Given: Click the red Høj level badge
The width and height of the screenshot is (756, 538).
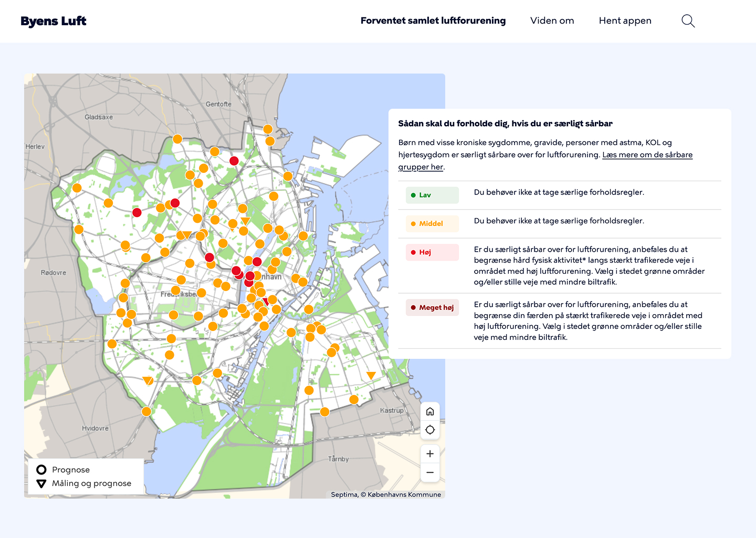Looking at the screenshot, I should click(432, 252).
